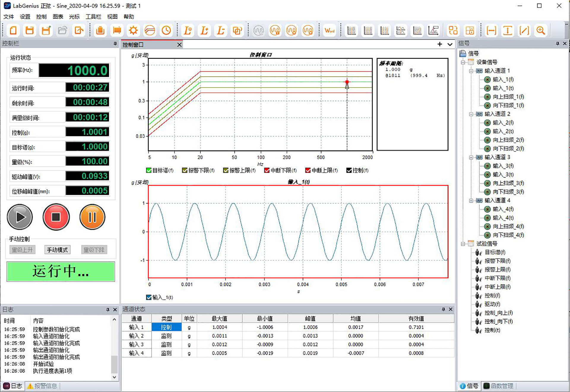The width and height of the screenshot is (570, 392).
Task: Select 向上扫频_1(f) in signal tree
Action: point(508,97)
